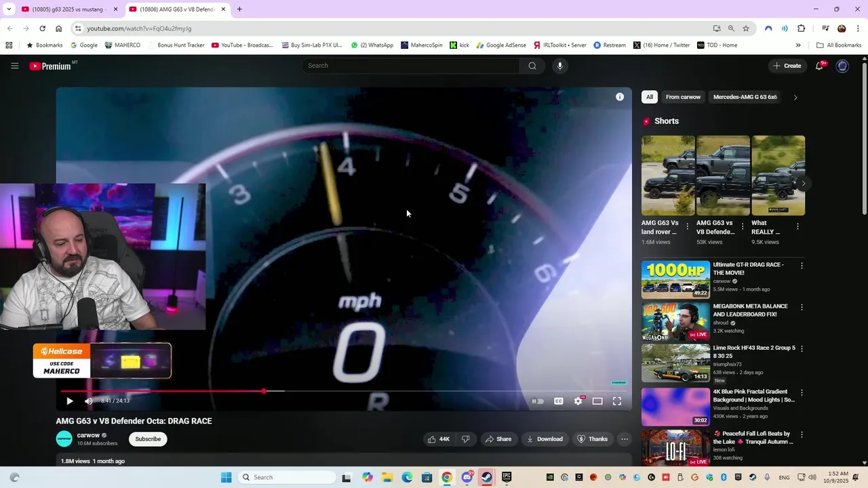Image resolution: width=868 pixels, height=488 pixels.
Task: Mute the video with volume icon
Action: 88,401
